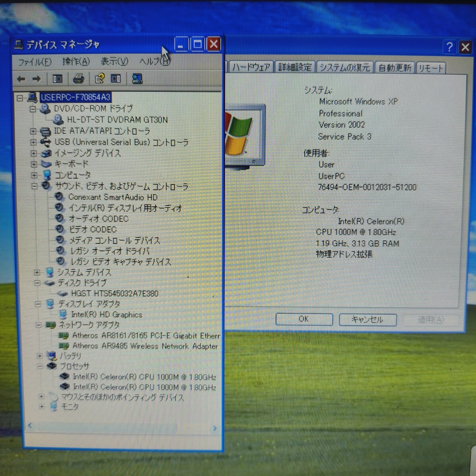
Task: Expand the system devices node
Action: click(37, 273)
